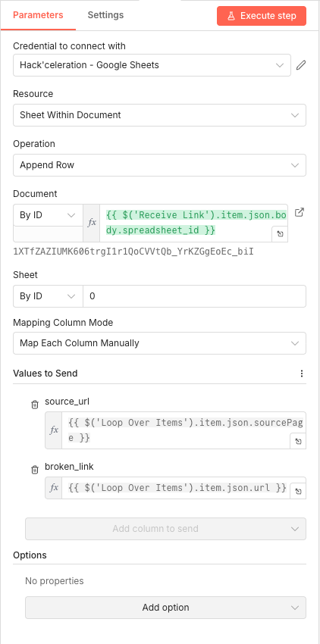Expand the broken_link expression editor icon
Screen dimensions: 320x644
point(298,491)
